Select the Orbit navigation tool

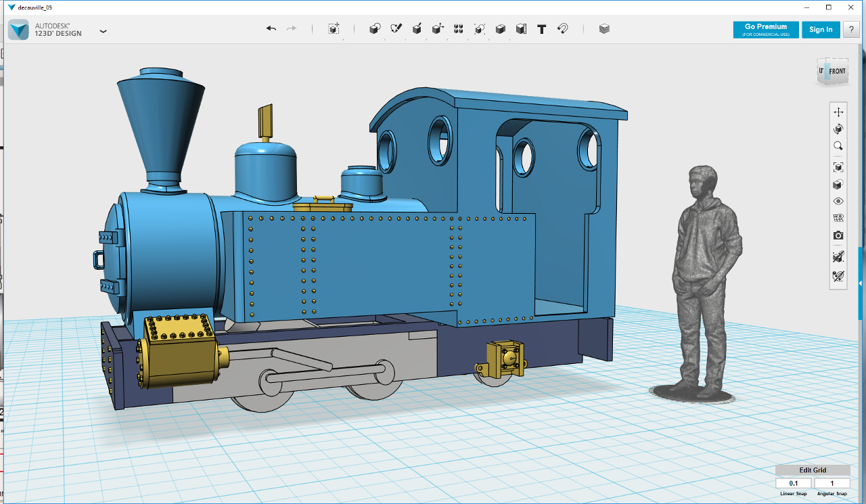tap(838, 129)
